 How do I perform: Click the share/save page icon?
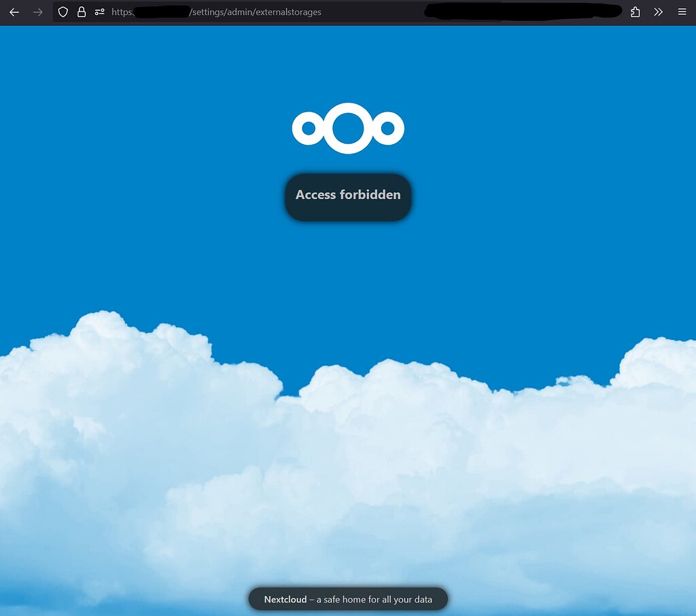[634, 12]
